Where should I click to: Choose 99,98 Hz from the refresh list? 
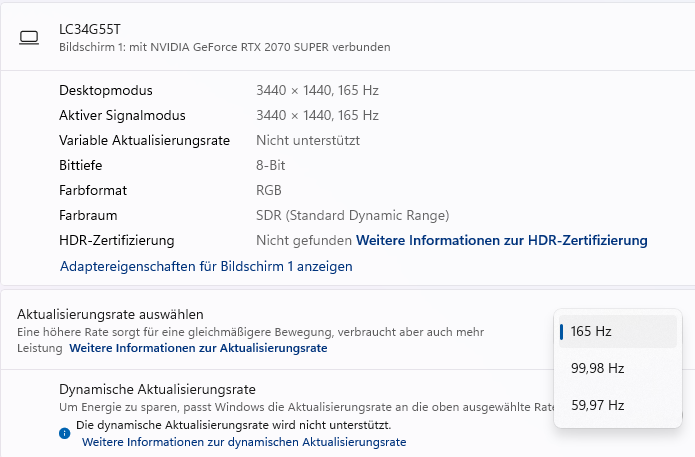pos(597,368)
